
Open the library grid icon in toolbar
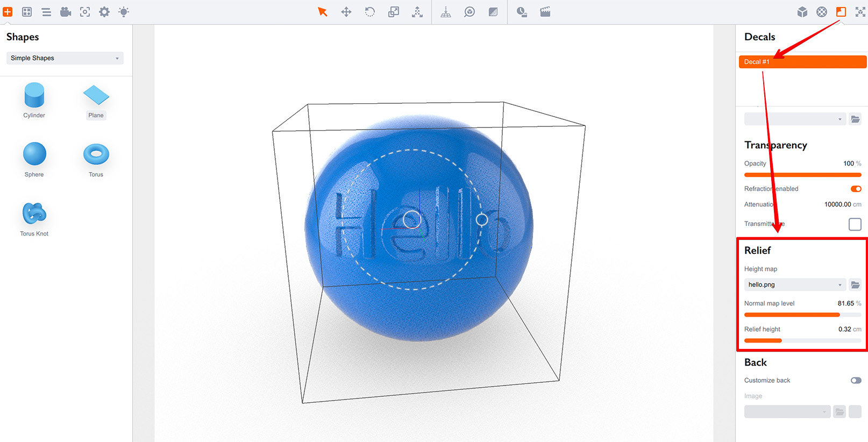click(x=27, y=12)
